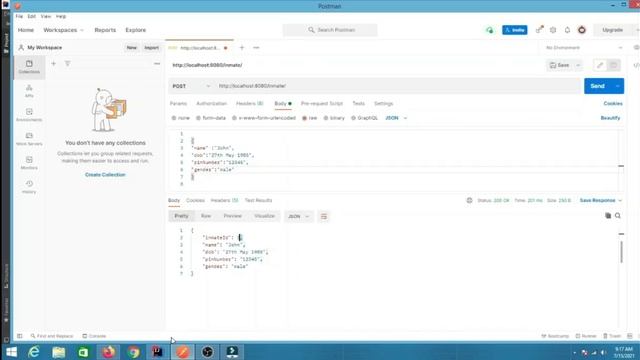The image size is (640, 360).
Task: Open the Collections sidebar panel
Action: (x=29, y=67)
